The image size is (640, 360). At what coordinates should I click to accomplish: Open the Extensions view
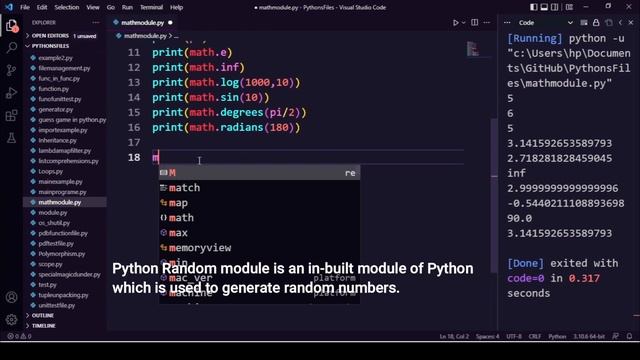point(11,116)
